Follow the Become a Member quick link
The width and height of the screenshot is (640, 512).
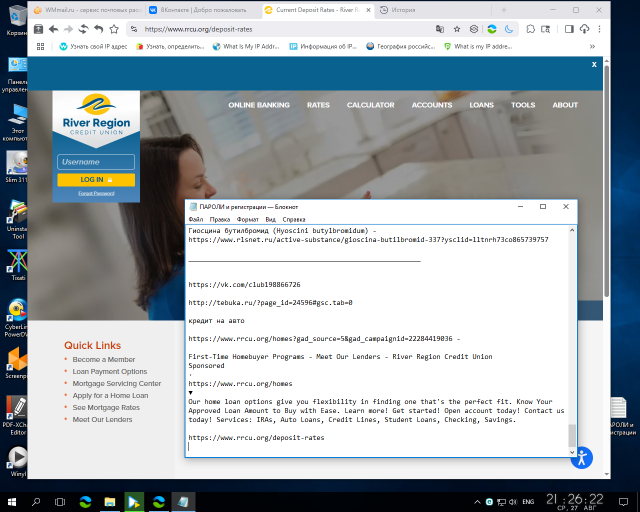pyautogui.click(x=104, y=359)
